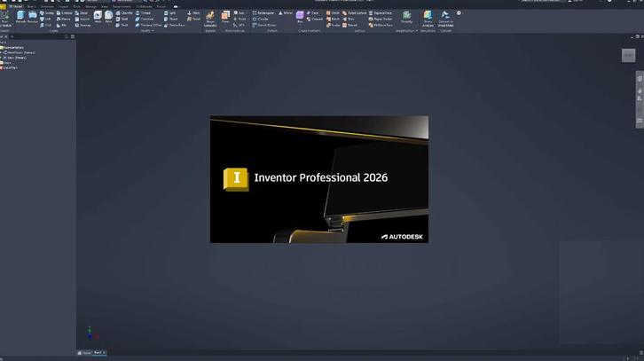
Task: Click Convert to Sheet Metal
Action: (x=445, y=19)
